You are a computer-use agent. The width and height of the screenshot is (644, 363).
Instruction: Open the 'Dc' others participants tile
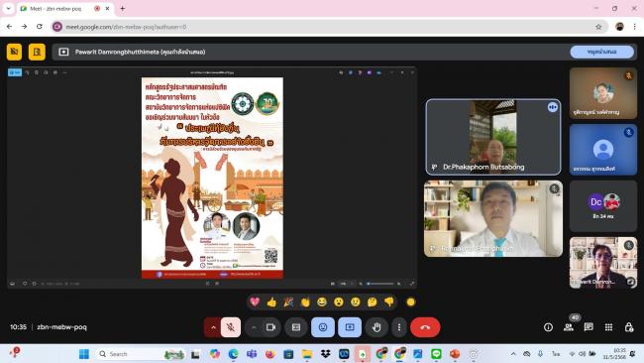click(x=603, y=206)
